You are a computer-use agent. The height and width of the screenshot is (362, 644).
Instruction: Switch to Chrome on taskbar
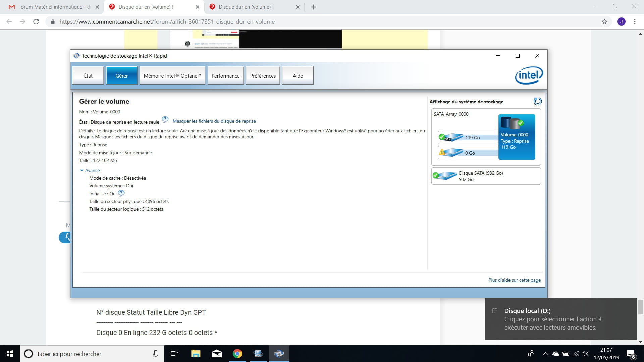[237, 354]
